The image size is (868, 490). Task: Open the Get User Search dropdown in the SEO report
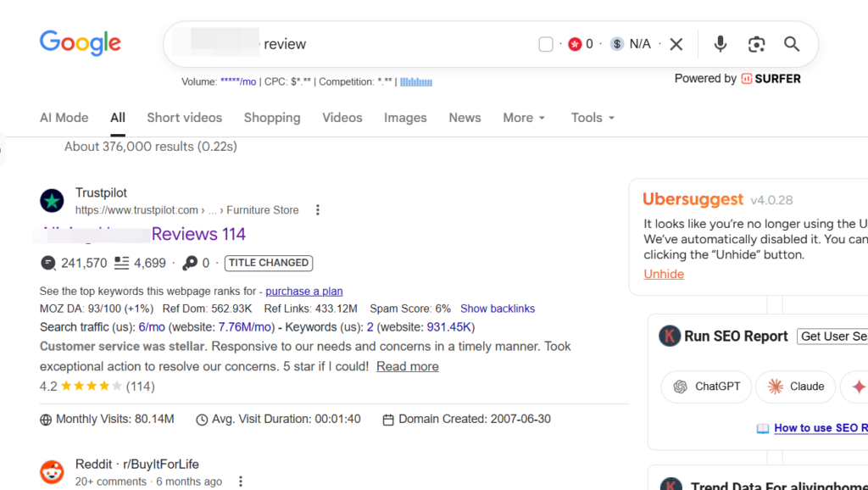coord(832,337)
